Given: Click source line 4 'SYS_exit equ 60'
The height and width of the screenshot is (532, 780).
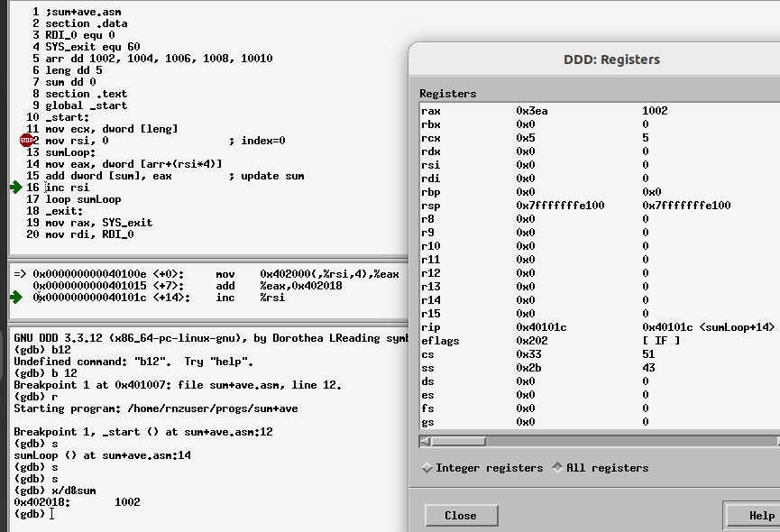Looking at the screenshot, I should (93, 47).
